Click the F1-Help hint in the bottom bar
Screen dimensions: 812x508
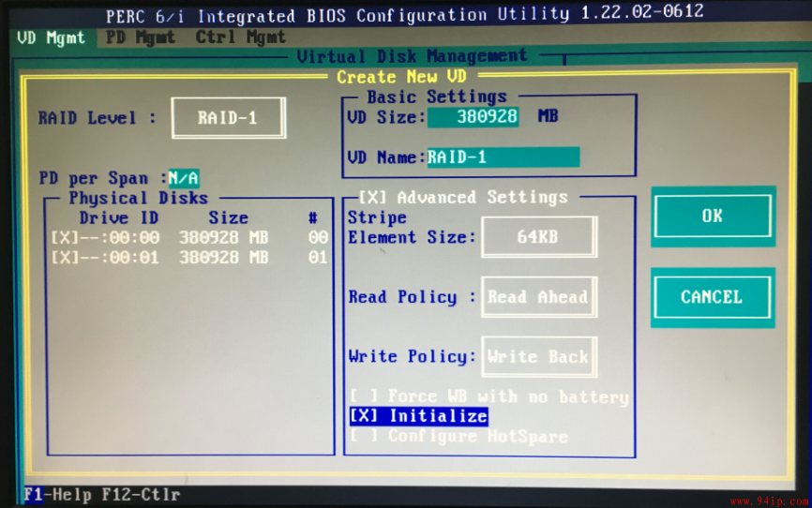tap(57, 495)
